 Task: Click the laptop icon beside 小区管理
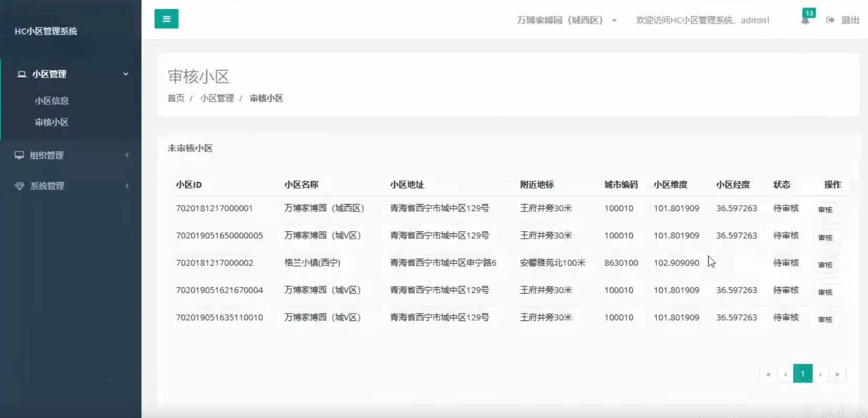(x=22, y=74)
